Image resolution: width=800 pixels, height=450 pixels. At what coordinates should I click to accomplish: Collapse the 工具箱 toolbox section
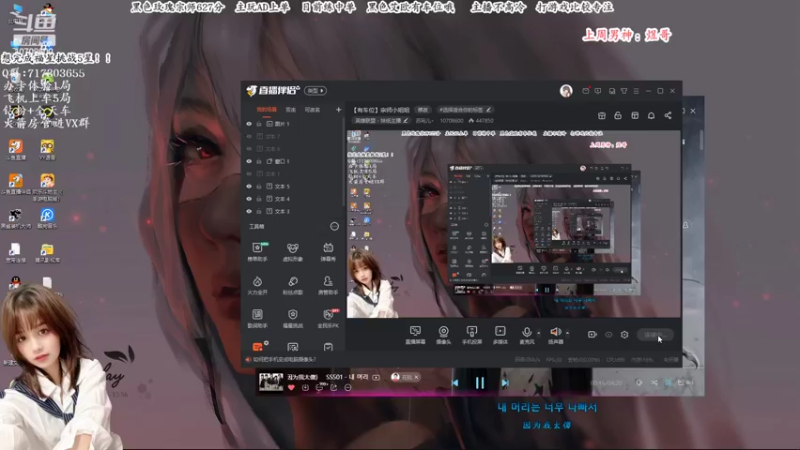(x=334, y=226)
